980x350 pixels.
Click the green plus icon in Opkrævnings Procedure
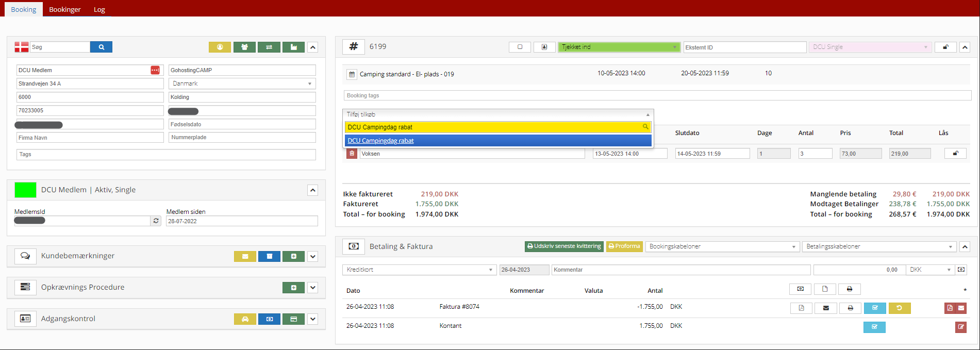click(x=293, y=288)
